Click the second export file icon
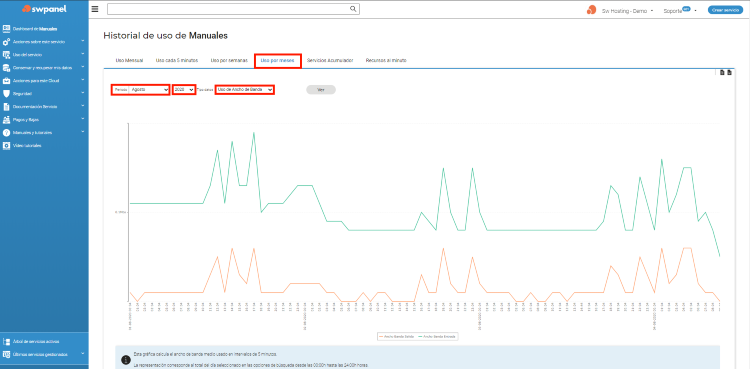 coord(729,73)
